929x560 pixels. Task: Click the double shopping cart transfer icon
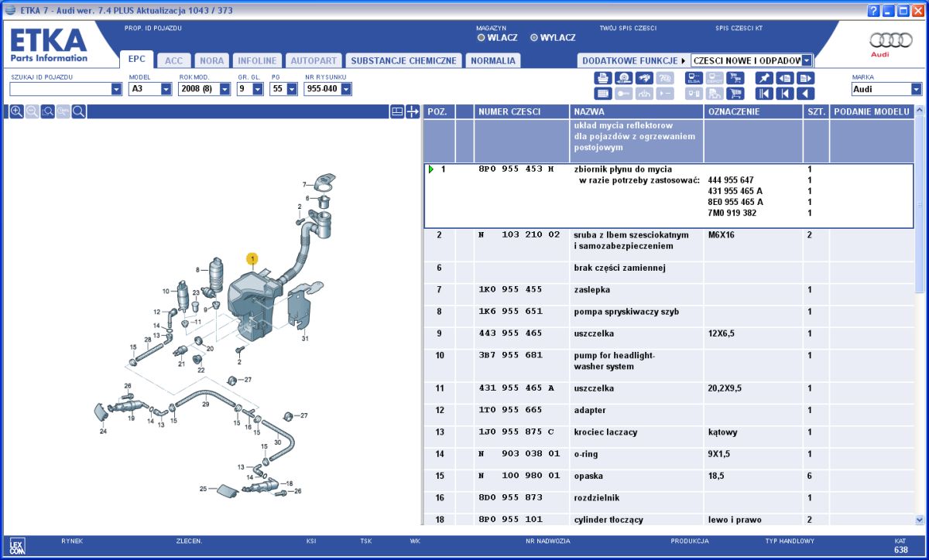point(735,77)
